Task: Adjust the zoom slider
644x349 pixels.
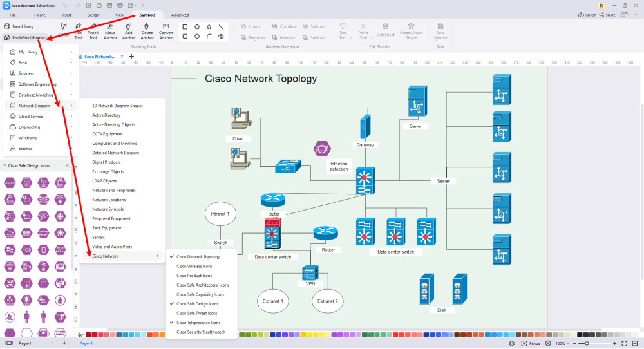Action: tap(587, 343)
